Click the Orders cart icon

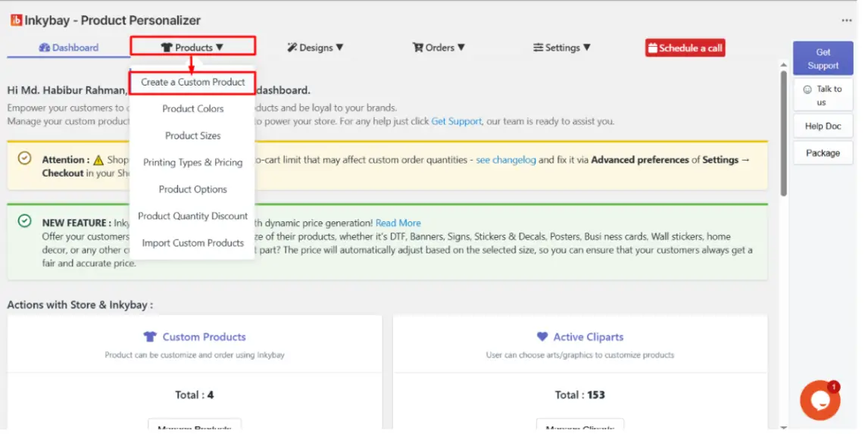pyautogui.click(x=418, y=48)
